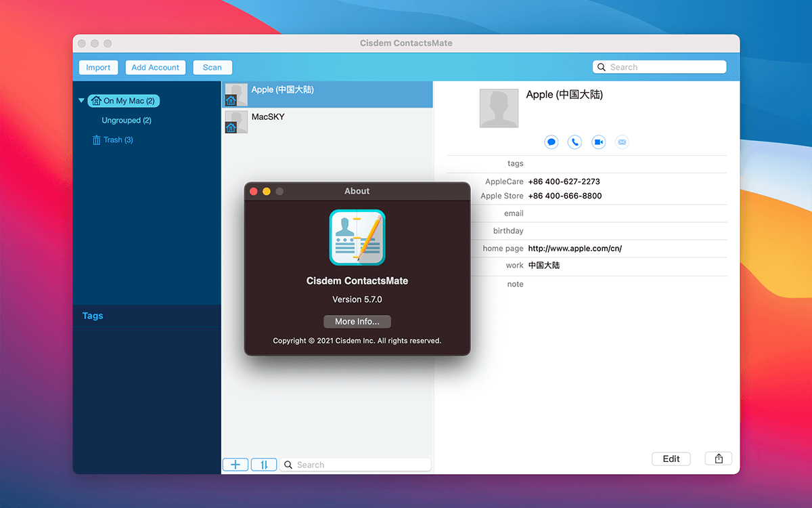Click the Cisdem ContactsMate name in About
Viewport: 812px width, 508px height.
(357, 281)
